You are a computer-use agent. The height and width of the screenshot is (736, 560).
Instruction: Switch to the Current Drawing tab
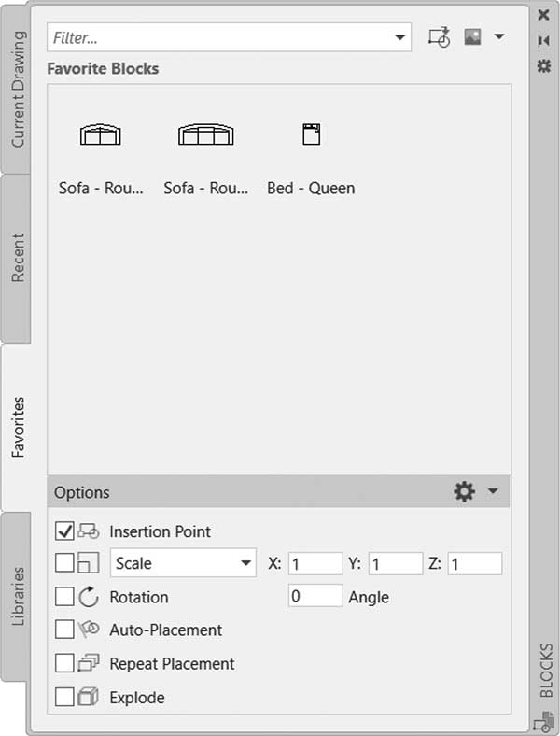click(18, 89)
